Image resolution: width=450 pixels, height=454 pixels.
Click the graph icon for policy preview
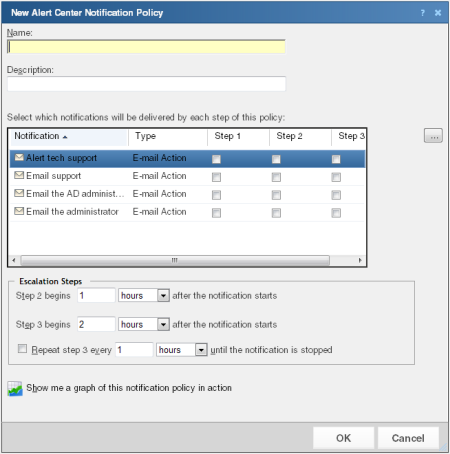pyautogui.click(x=15, y=388)
